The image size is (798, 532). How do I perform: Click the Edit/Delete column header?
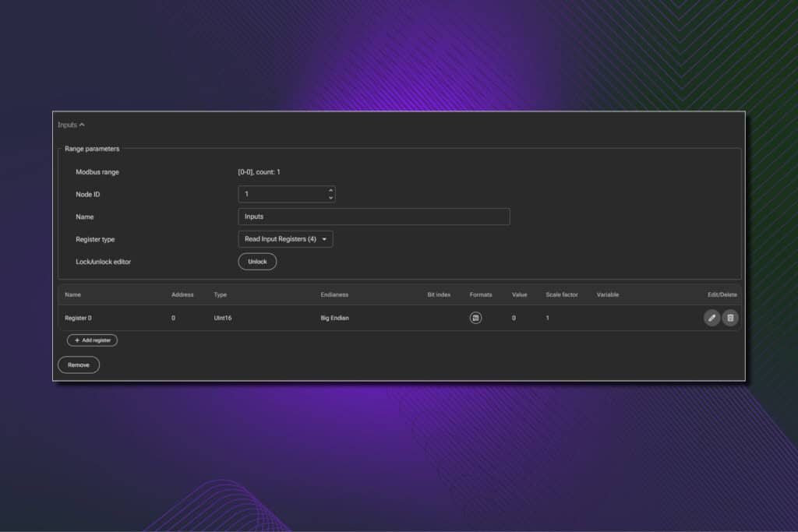[722, 294]
